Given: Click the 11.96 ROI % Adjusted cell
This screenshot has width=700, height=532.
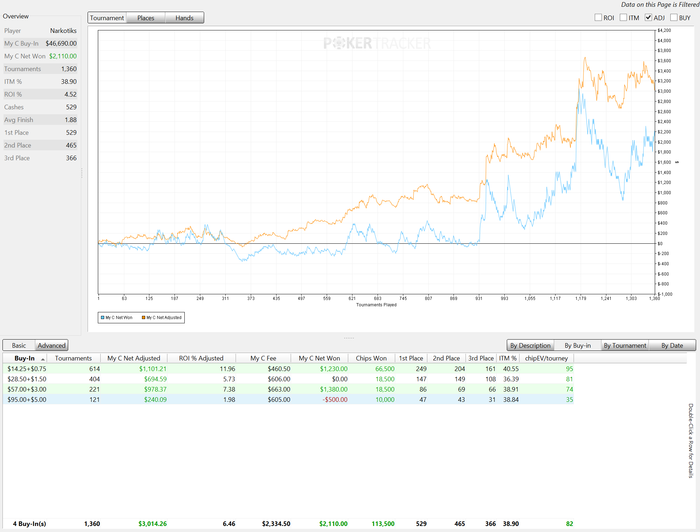Looking at the screenshot, I should (x=227, y=369).
